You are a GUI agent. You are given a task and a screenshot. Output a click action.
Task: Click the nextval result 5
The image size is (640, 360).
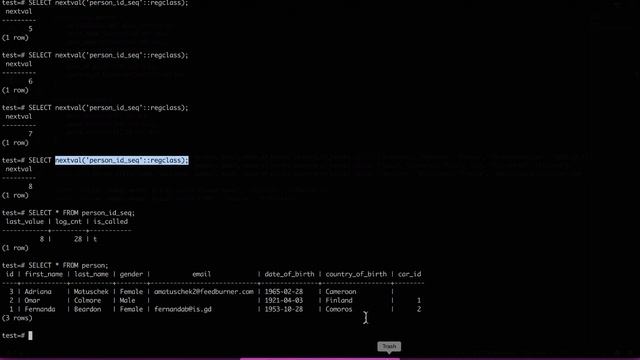coord(30,29)
